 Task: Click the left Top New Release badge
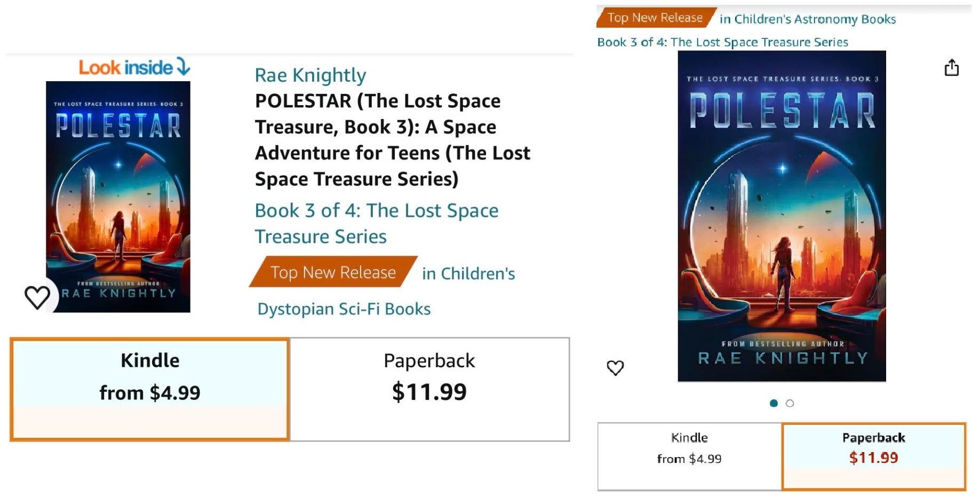(x=332, y=272)
